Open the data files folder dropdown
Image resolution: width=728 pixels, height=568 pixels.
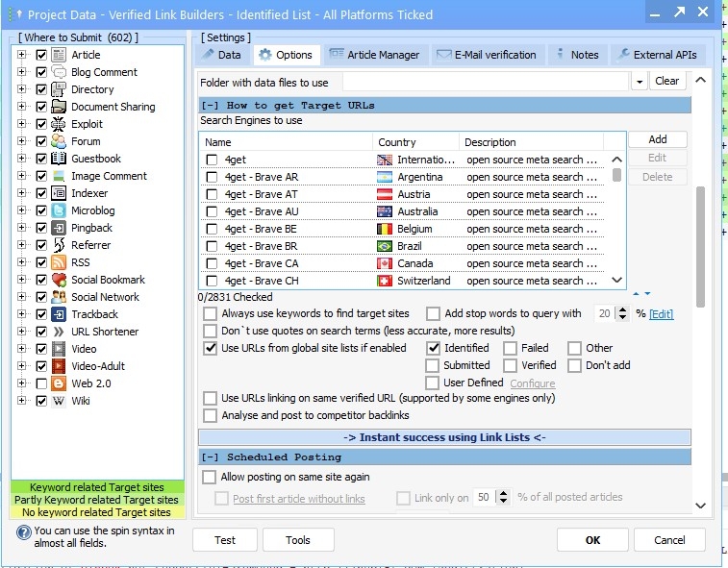(639, 82)
